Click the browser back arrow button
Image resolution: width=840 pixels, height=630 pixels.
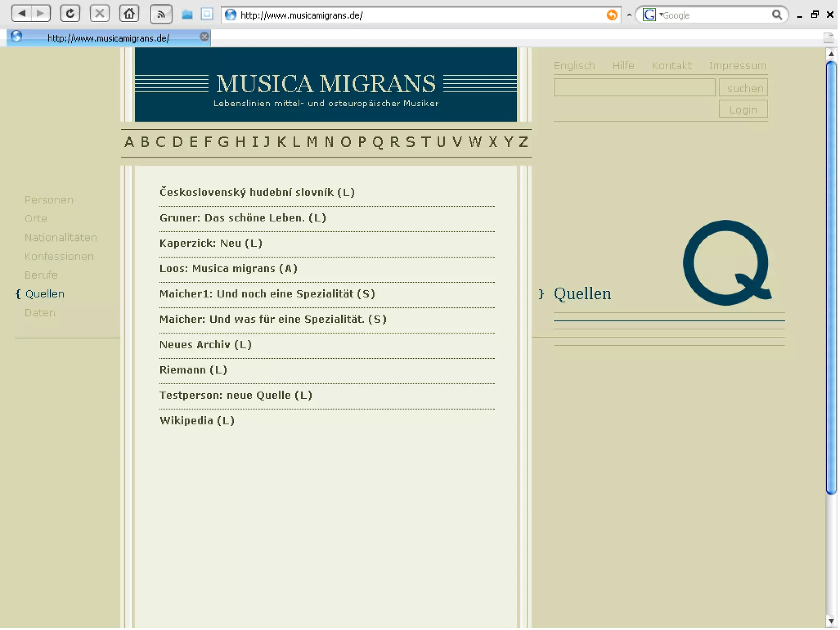coord(22,14)
